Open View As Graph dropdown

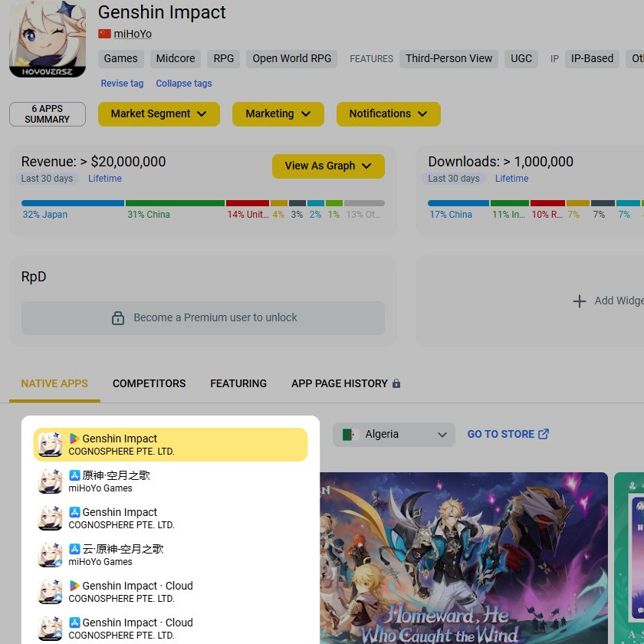328,166
